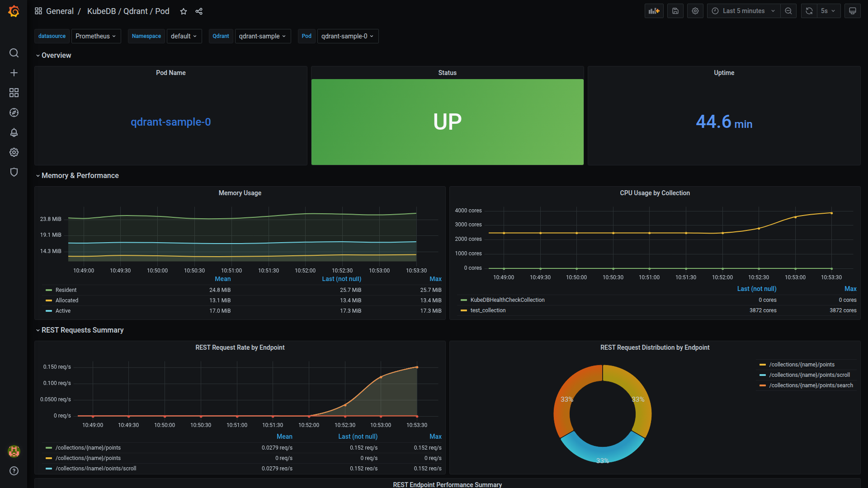Open the Memory Usage panel title menu

coord(240,193)
